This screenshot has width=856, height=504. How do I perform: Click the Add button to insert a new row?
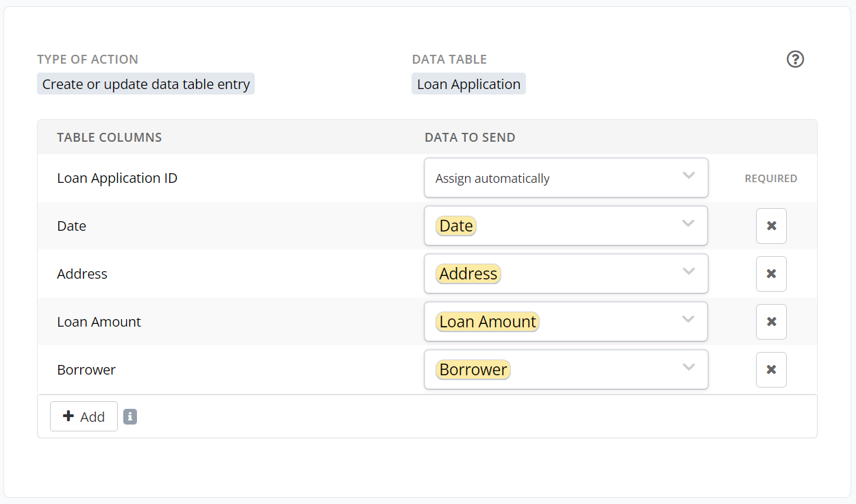pos(84,416)
